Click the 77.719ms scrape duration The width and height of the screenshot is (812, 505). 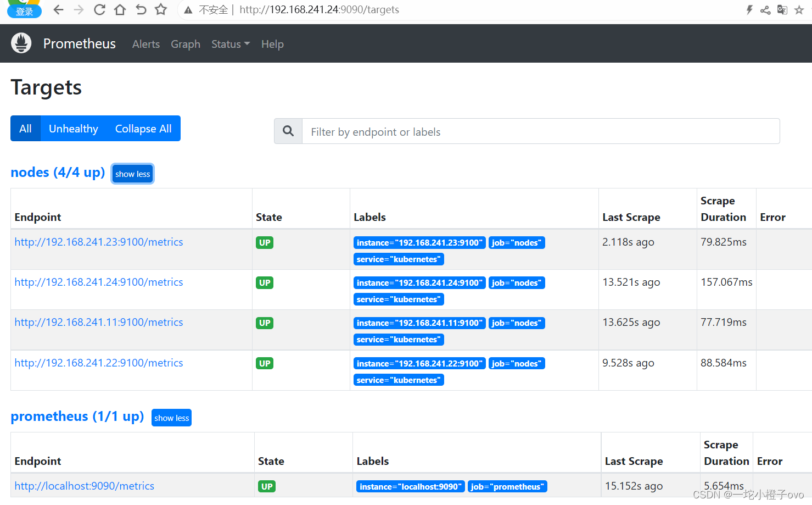(x=724, y=322)
